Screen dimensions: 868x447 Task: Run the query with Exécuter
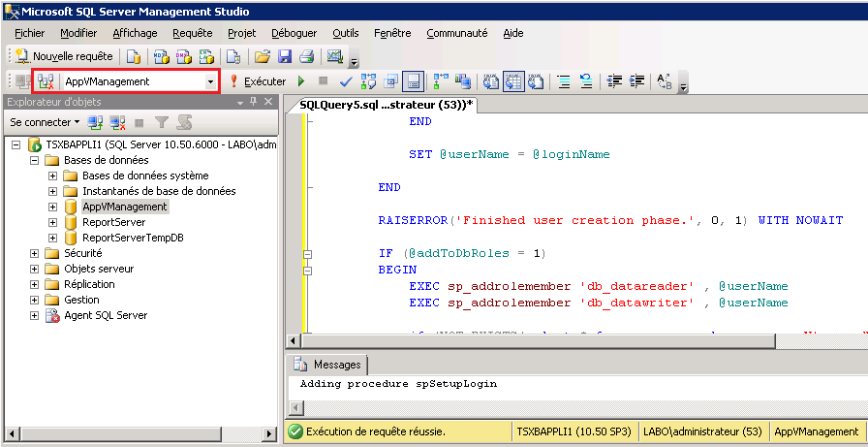[258, 82]
